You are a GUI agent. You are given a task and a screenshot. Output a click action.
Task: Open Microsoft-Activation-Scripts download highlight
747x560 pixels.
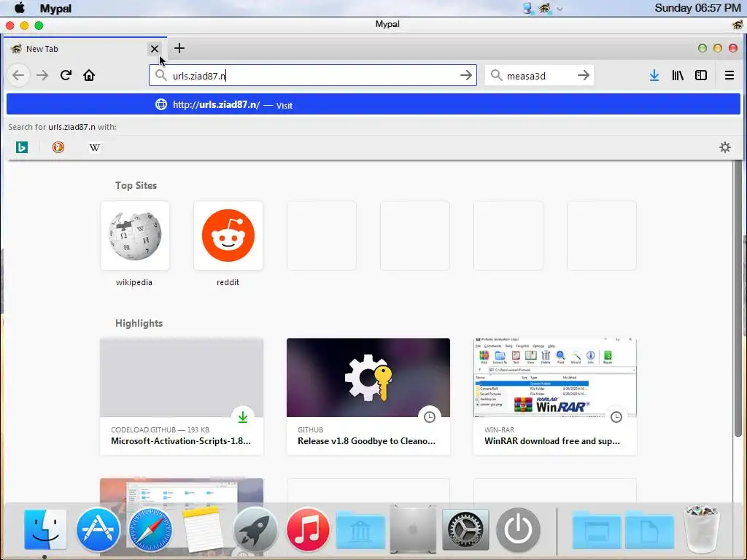click(182, 397)
